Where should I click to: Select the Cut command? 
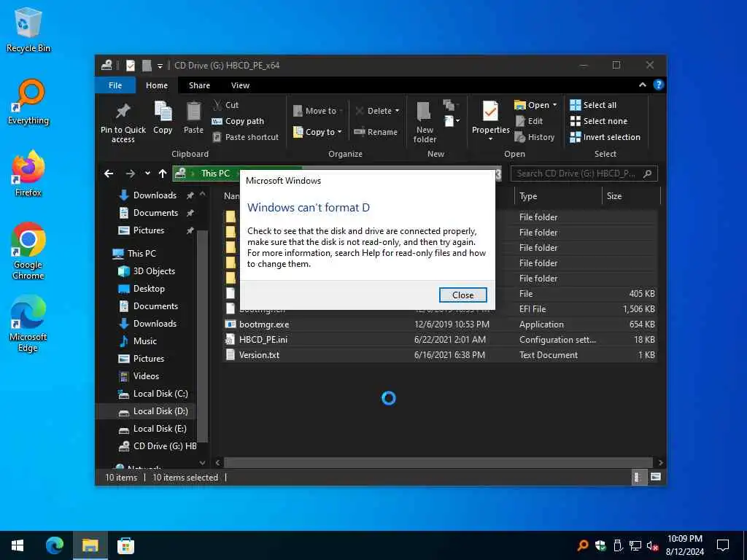pyautogui.click(x=226, y=105)
